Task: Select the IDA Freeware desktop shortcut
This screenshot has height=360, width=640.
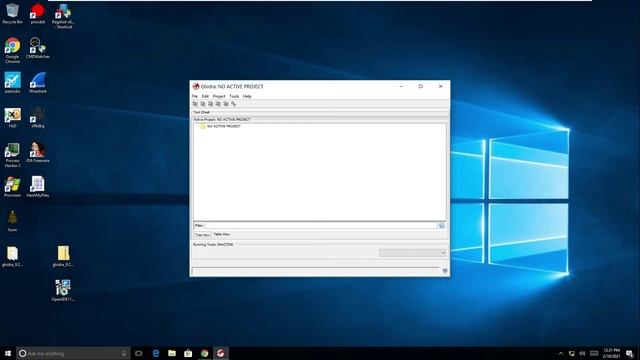Action: [38, 152]
